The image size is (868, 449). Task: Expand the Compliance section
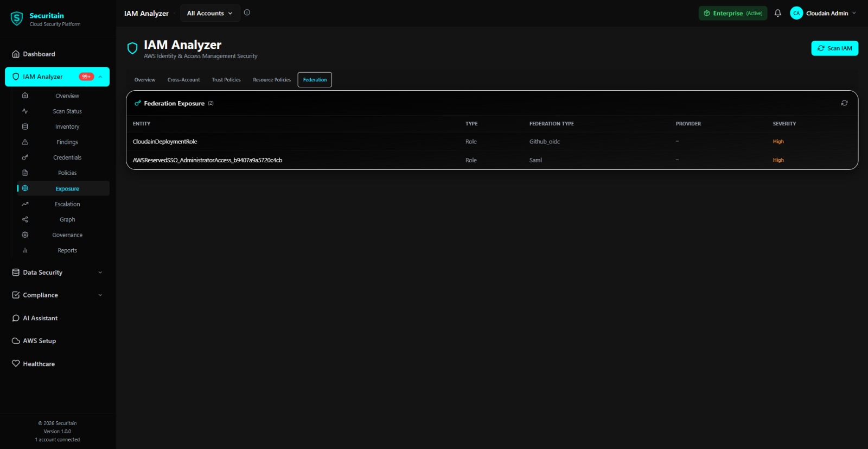(57, 295)
